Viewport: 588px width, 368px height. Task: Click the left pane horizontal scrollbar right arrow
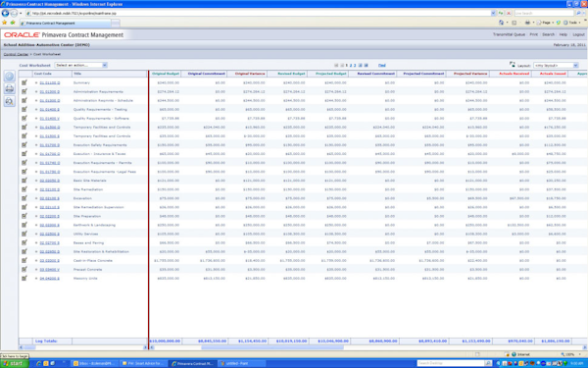(145, 347)
